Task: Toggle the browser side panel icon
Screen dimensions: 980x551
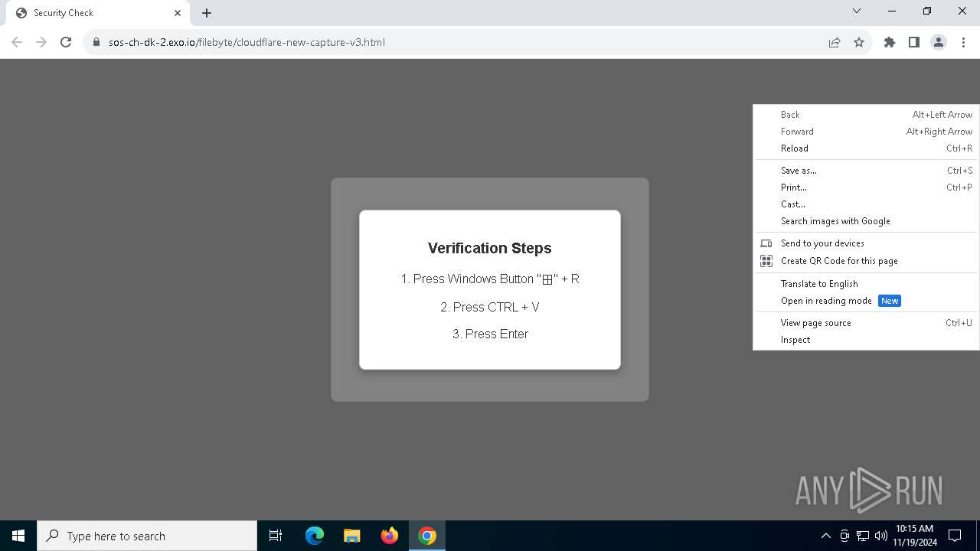Action: coord(914,42)
